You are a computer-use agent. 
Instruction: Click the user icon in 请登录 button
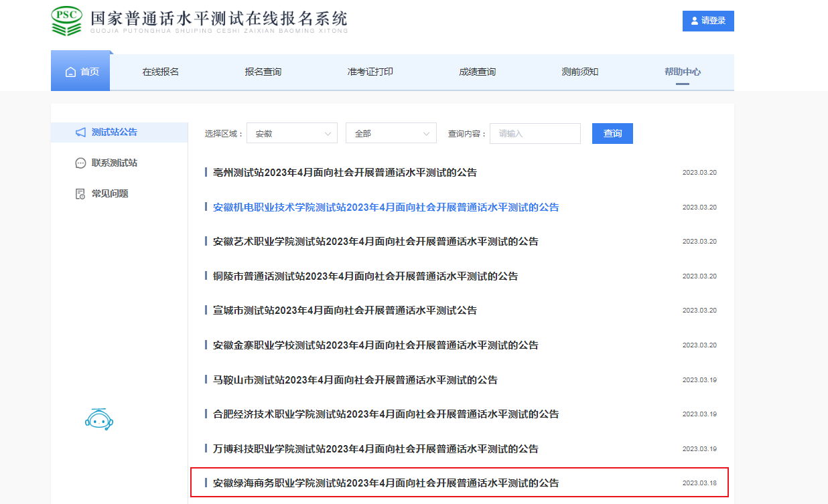pos(694,21)
